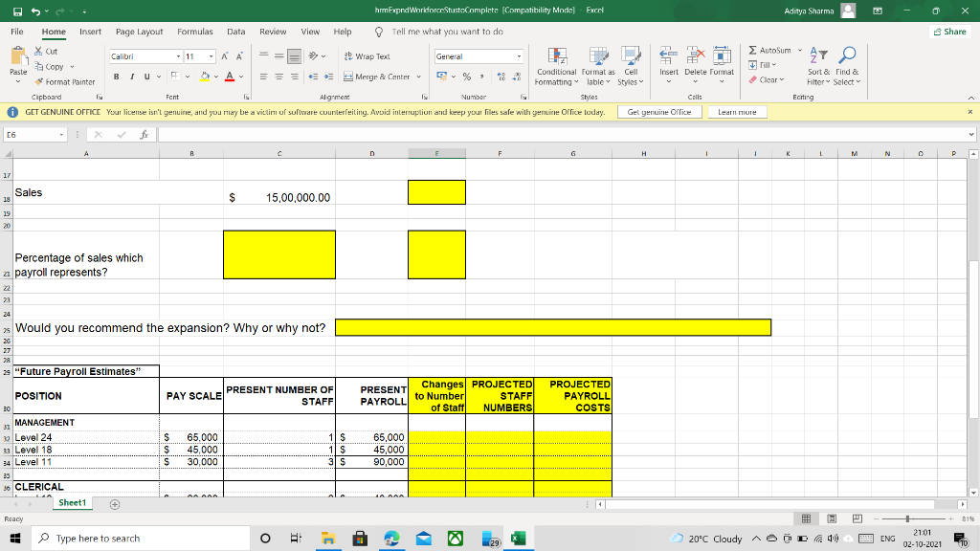Open the font name dropdown

pyautogui.click(x=178, y=56)
